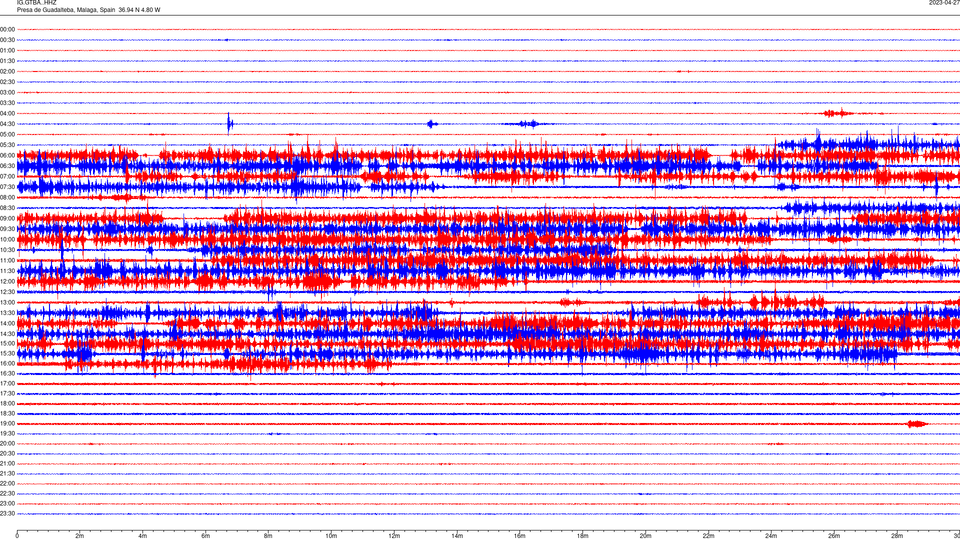The image size is (960, 540).
Task: Click the red burst near 26m on the 04:00 trace
Action: [x=838, y=113]
